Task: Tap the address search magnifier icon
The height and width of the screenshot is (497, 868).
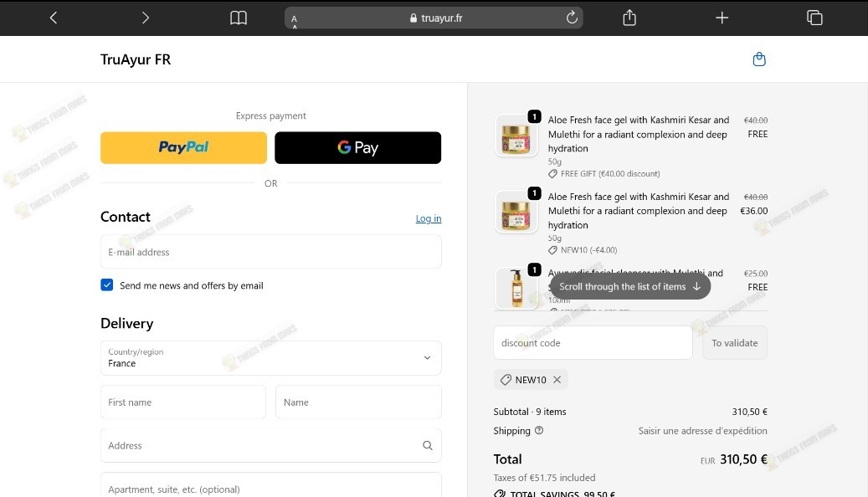Action: tap(428, 445)
